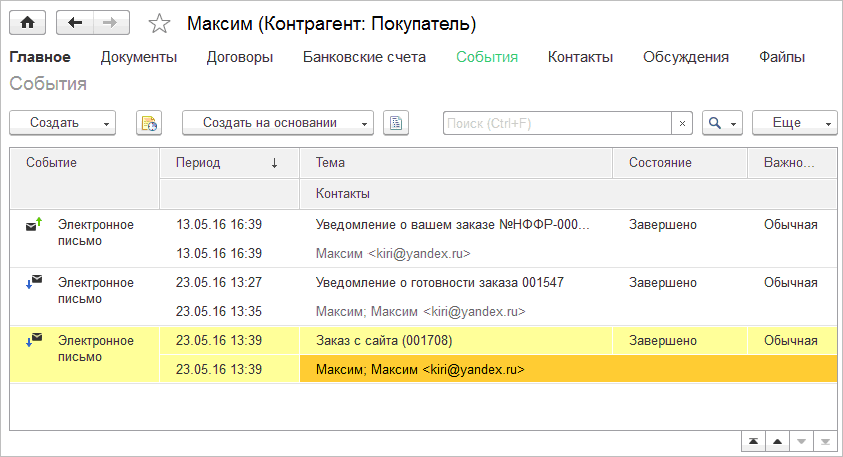Image resolution: width=843 pixels, height=457 pixels.
Task: Jump to the first list record arrow
Action: tap(751, 441)
